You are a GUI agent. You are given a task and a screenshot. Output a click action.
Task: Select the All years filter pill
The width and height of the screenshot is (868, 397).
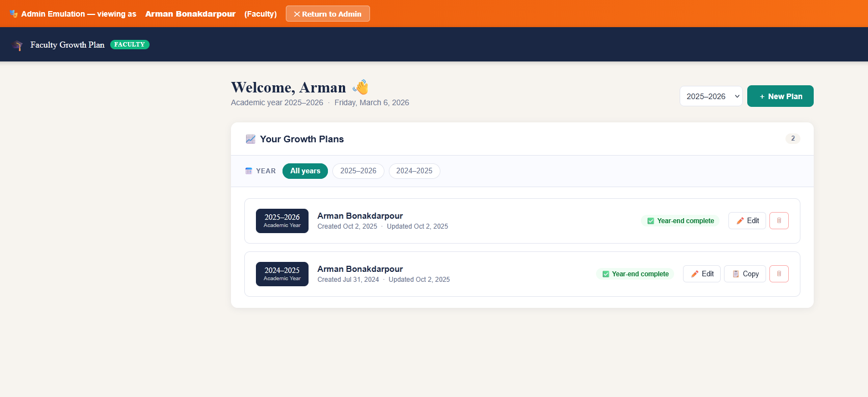point(305,171)
